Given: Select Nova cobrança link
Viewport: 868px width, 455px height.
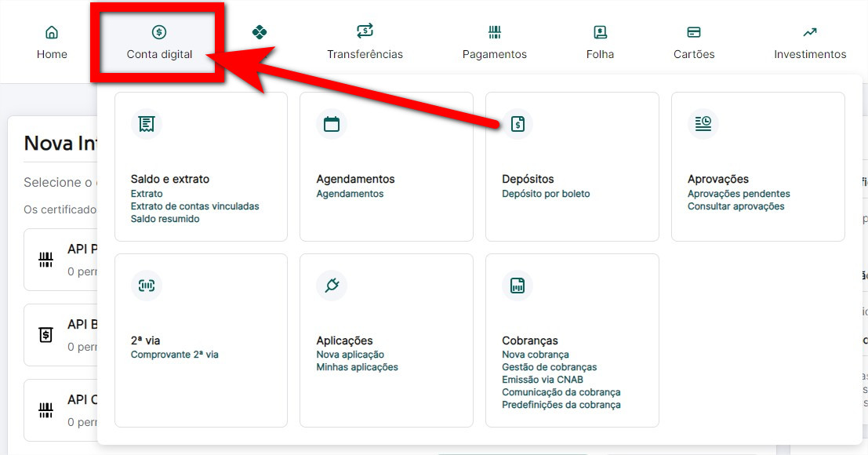Looking at the screenshot, I should [536, 355].
